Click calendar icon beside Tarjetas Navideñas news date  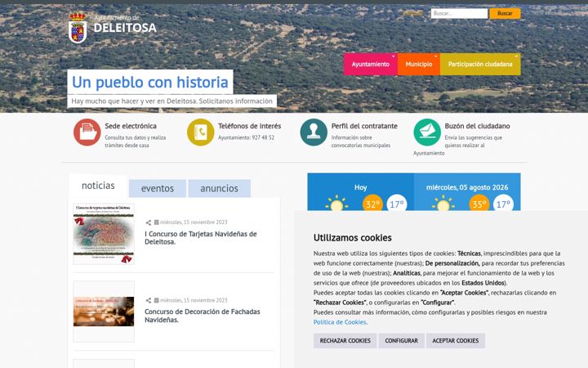[x=156, y=222]
